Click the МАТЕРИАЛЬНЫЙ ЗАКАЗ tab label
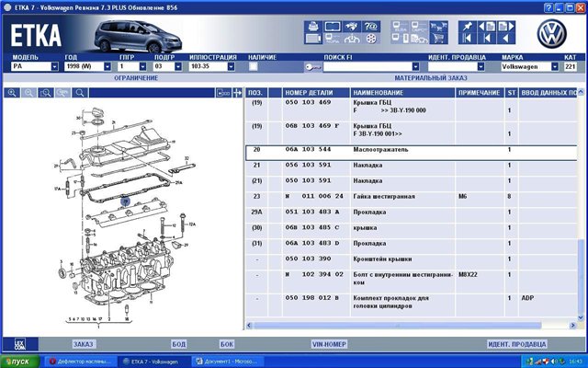Image resolution: width=588 pixels, height=368 pixels. [x=431, y=78]
